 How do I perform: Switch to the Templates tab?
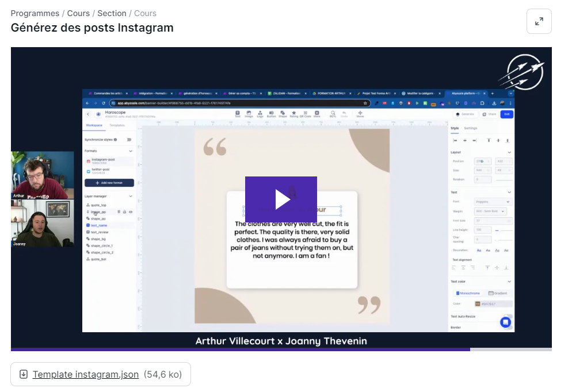117,125
